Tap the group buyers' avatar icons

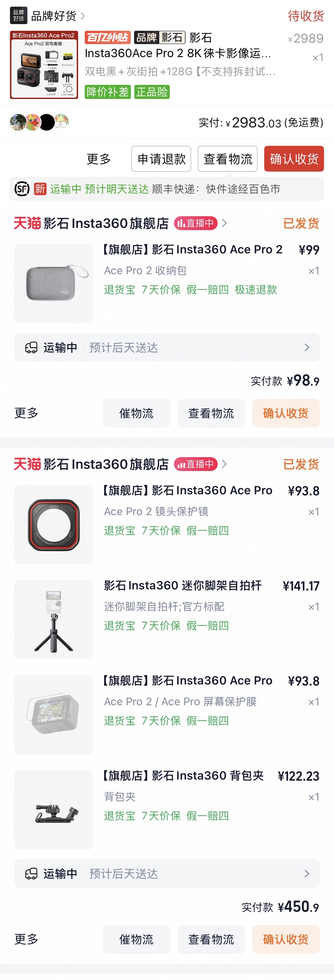39,122
